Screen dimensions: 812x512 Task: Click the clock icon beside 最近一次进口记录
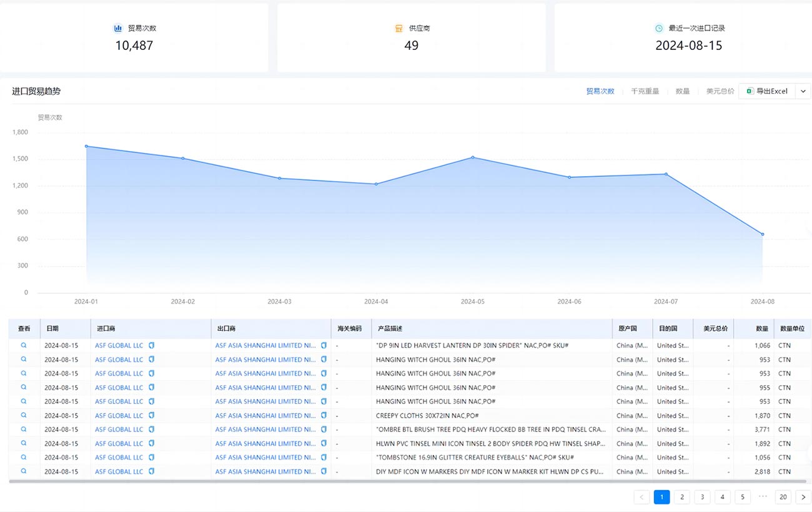coord(658,28)
